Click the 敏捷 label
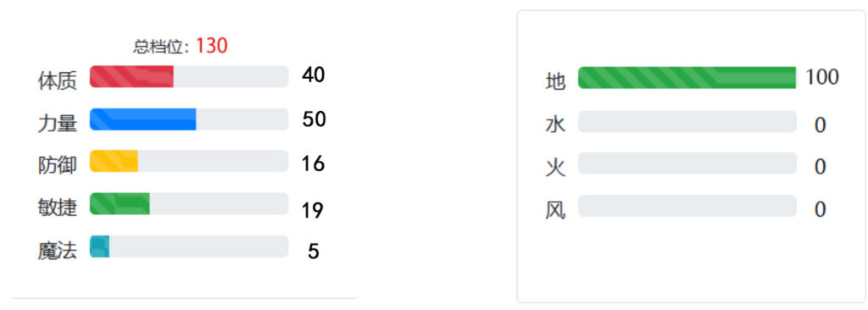Image resolution: width=868 pixels, height=310 pixels. coord(57,207)
